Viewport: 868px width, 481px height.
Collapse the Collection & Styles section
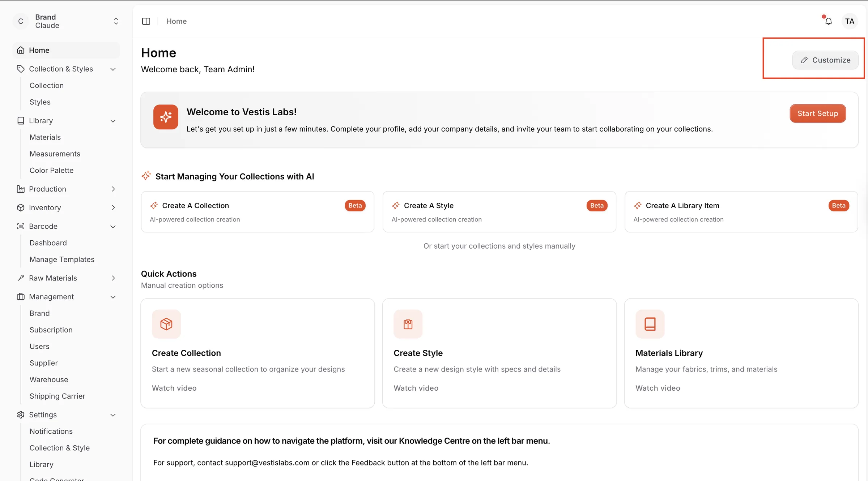coord(113,69)
